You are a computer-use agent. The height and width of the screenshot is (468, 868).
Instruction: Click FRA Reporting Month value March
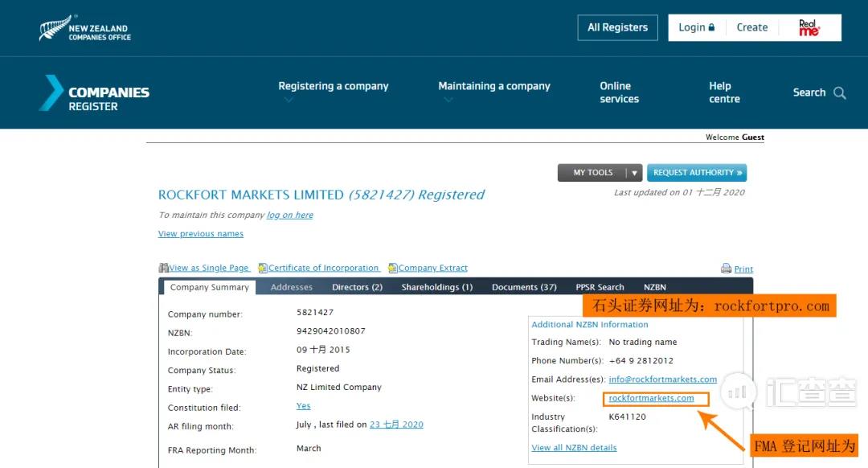click(x=309, y=449)
